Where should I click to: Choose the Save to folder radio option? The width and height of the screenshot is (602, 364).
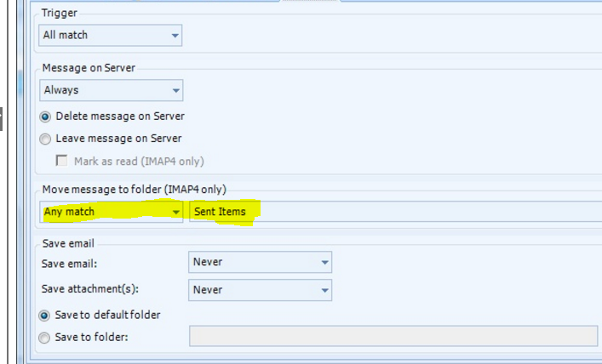46,338
